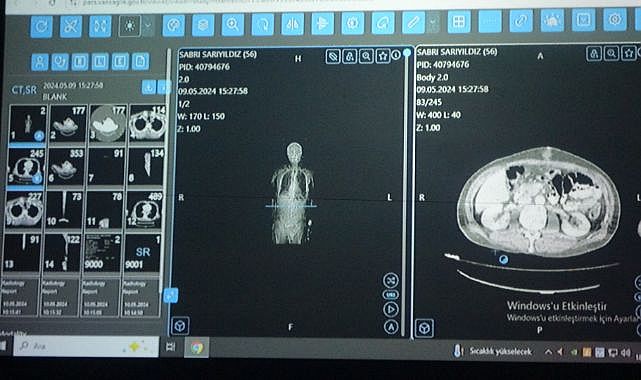Expand the dropdown arrow beside the brightness tool

[x=148, y=26]
